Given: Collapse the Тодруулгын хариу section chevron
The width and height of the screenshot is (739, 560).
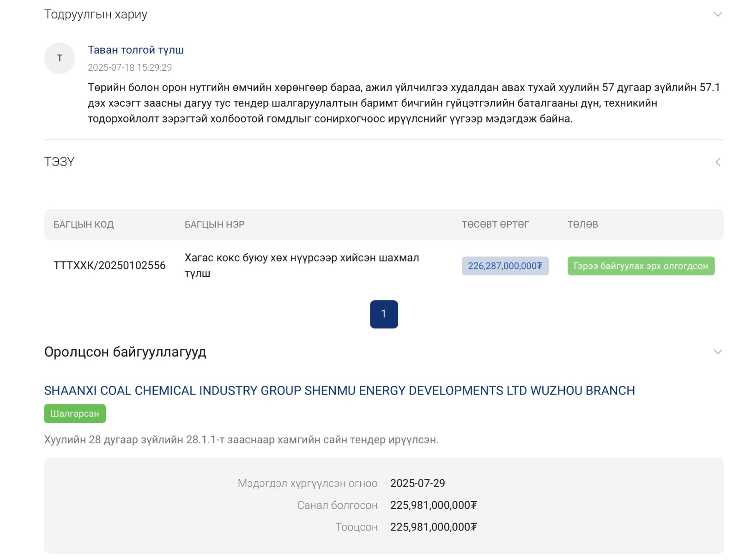Looking at the screenshot, I should 717,14.
